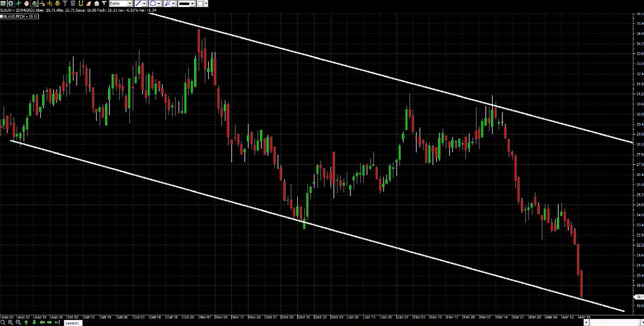Click the green down arrow
Image resolution: width=644 pixels, height=326 pixels.
point(34,323)
